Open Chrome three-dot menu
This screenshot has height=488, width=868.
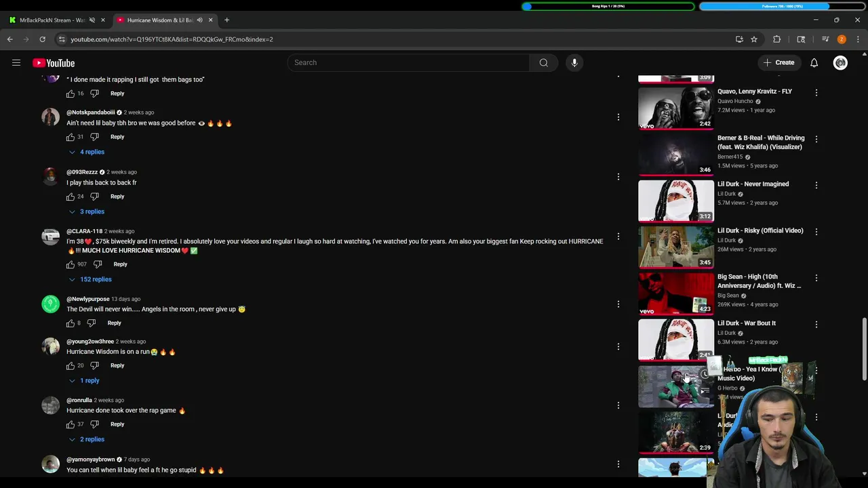tap(858, 39)
